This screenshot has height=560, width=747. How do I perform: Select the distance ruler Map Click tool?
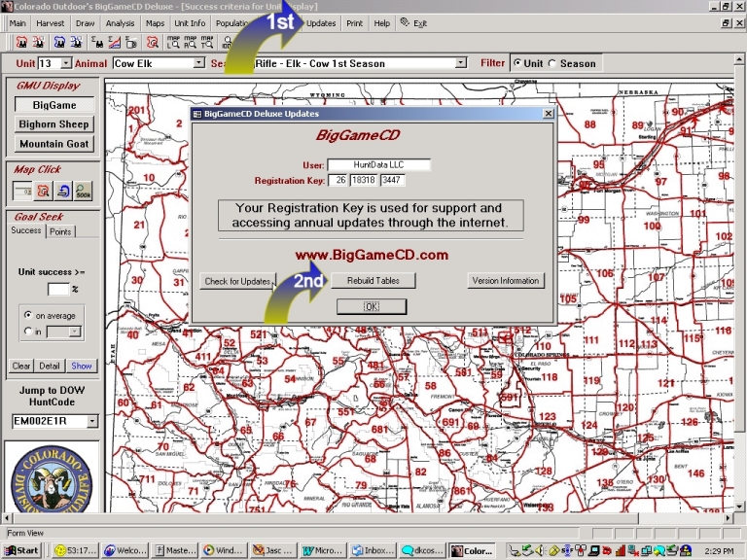click(x=22, y=191)
